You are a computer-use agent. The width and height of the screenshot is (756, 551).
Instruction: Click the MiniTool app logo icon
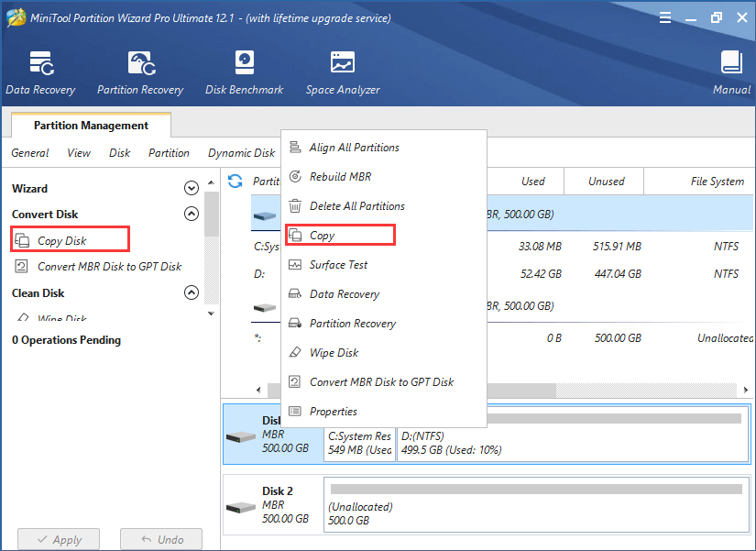coord(16,17)
